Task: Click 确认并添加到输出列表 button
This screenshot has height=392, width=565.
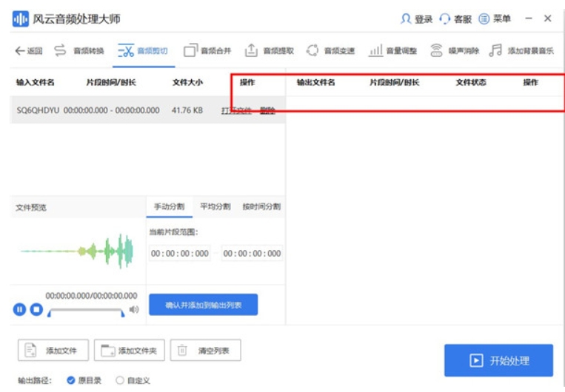Action: (203, 305)
